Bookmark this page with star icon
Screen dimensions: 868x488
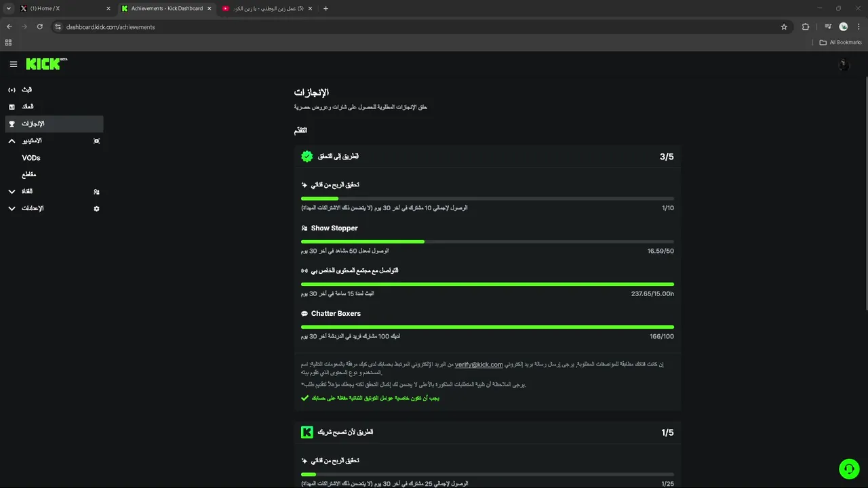coord(784,27)
